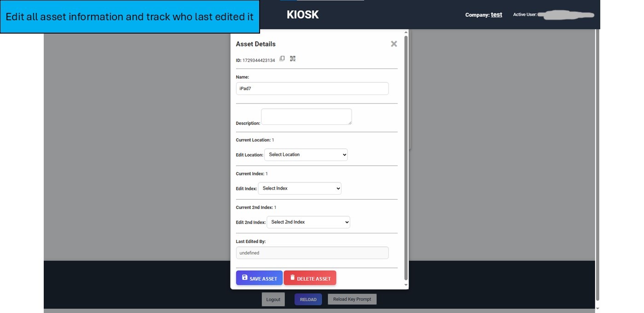Click the Name field containing iPad7
644x313 pixels.
click(x=312, y=88)
